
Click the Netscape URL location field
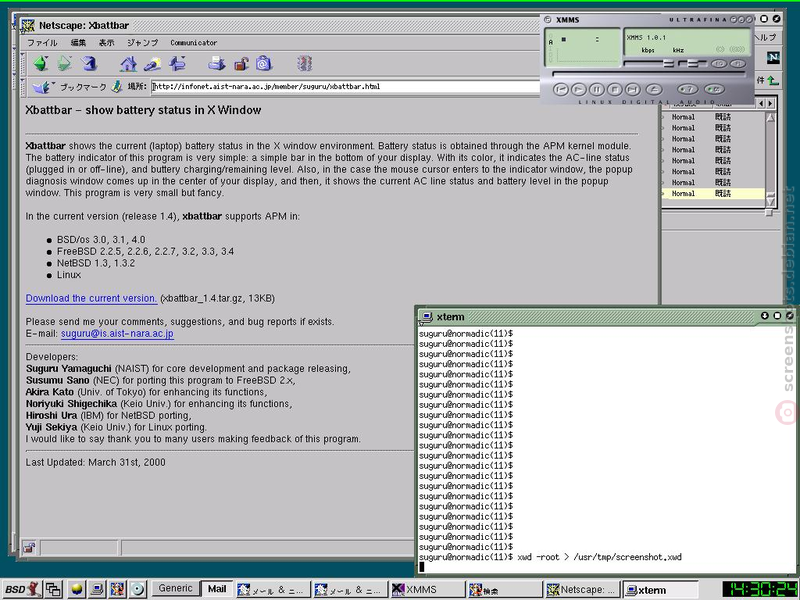[x=346, y=87]
